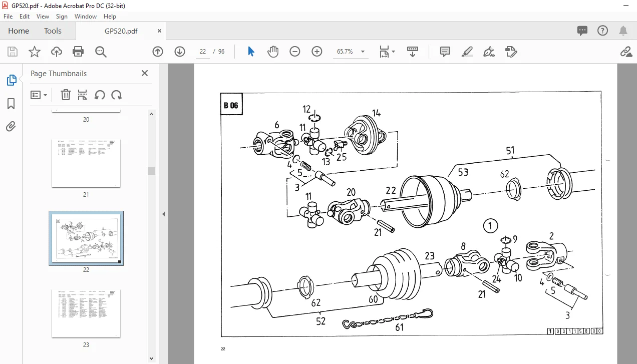Image resolution: width=637 pixels, height=364 pixels.
Task: Switch to the Tools tab
Action: 53,31
